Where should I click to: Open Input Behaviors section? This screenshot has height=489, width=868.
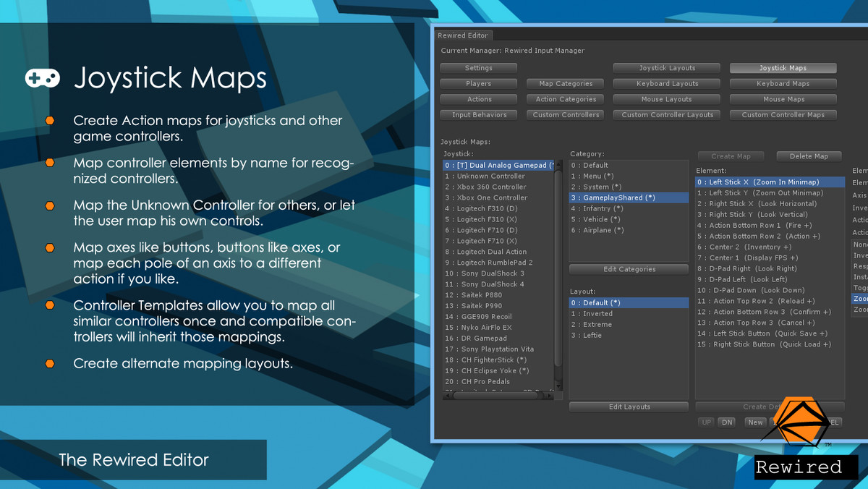pyautogui.click(x=479, y=115)
